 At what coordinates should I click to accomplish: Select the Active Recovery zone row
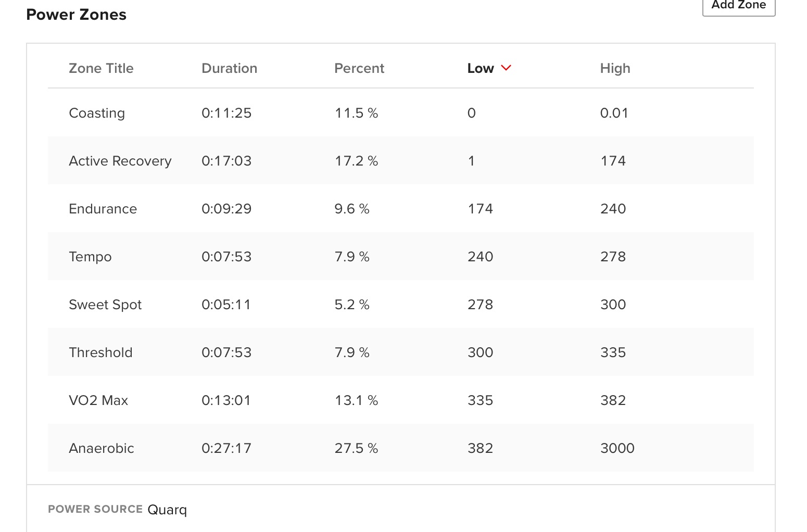tap(120, 161)
